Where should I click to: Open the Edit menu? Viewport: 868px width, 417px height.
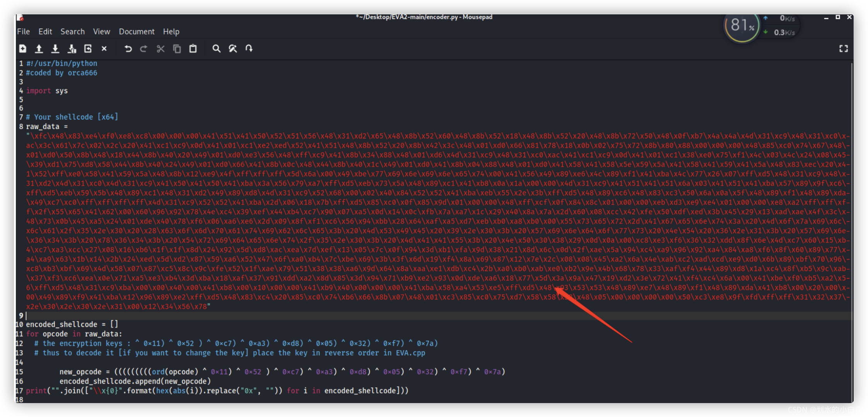click(45, 31)
